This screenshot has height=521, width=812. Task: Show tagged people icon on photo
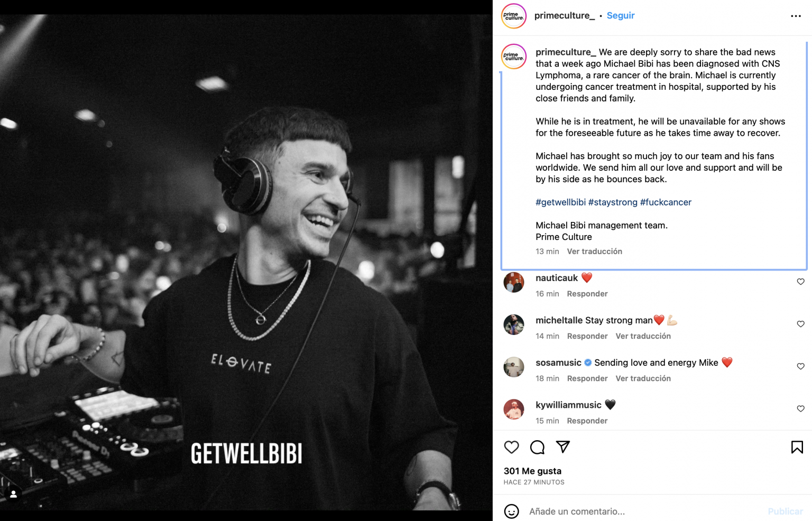point(14,494)
